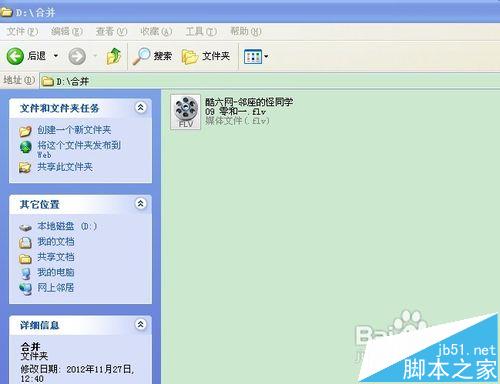Click the 修改日期 detail text
This screenshot has width=500, height=384.
[77, 373]
